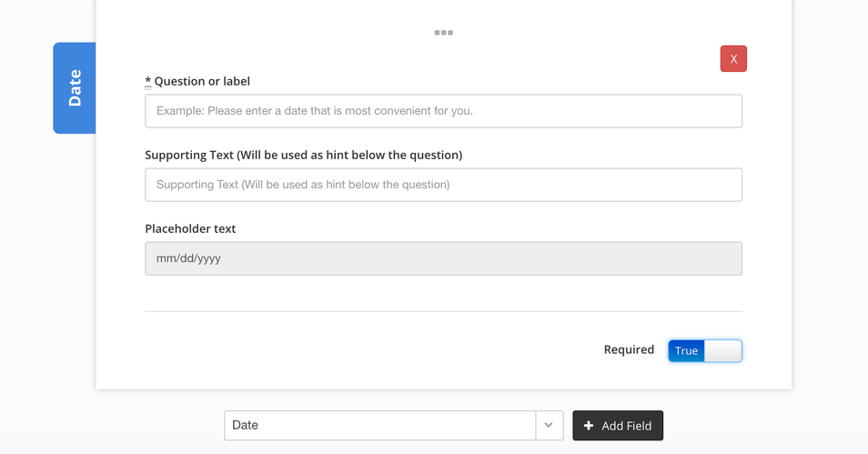Focus the Question or label input
Screen dimensions: 868x454
(x=443, y=111)
